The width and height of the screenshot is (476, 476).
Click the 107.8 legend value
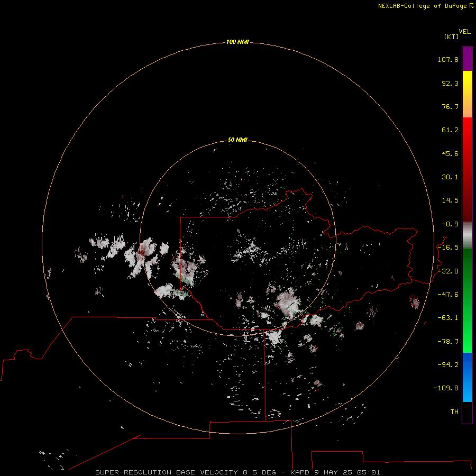click(x=448, y=59)
